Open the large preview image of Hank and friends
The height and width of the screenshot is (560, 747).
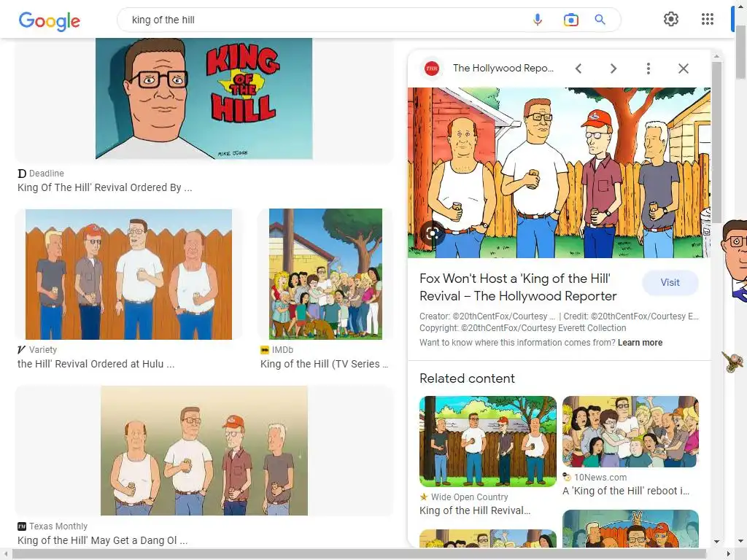coord(559,172)
